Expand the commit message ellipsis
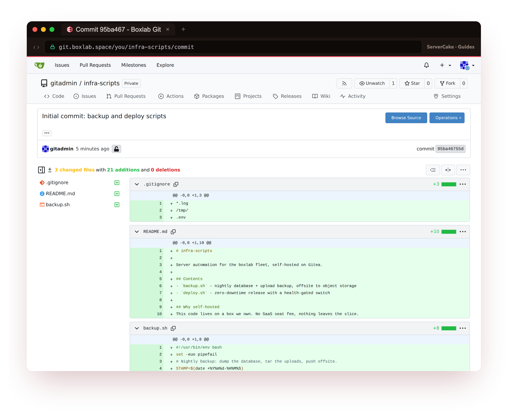 click(47, 133)
